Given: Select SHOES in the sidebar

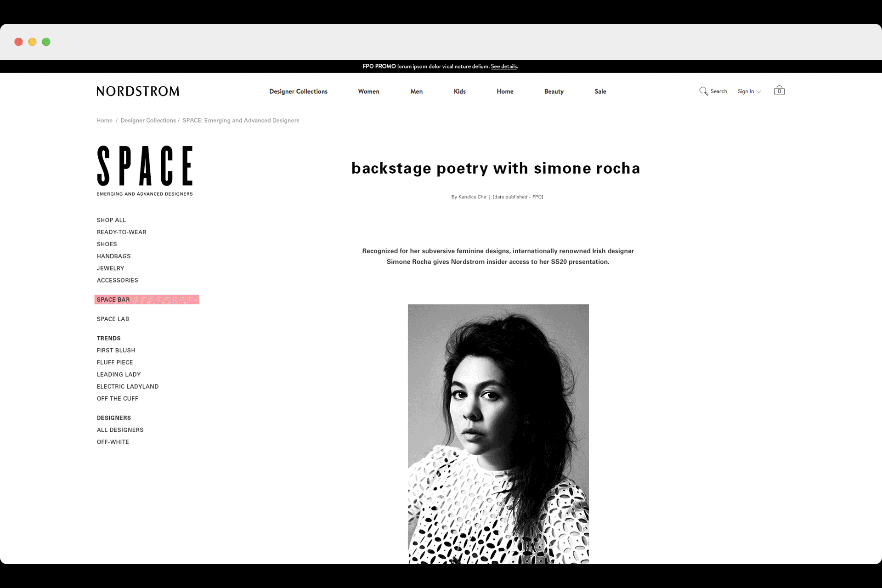Looking at the screenshot, I should [107, 244].
